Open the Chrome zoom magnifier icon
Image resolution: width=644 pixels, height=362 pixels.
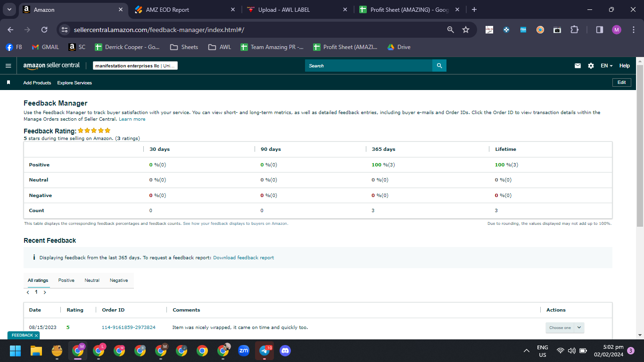point(451,30)
